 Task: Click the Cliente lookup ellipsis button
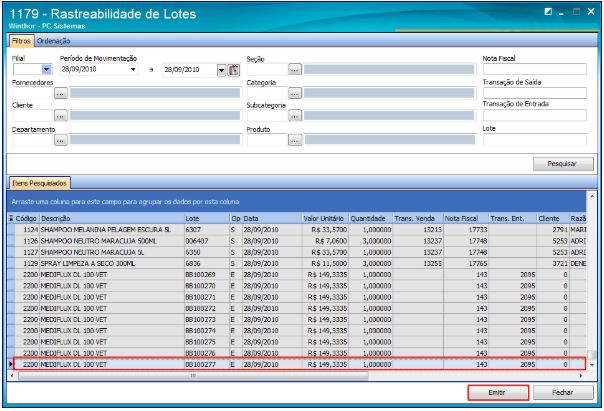pos(60,116)
